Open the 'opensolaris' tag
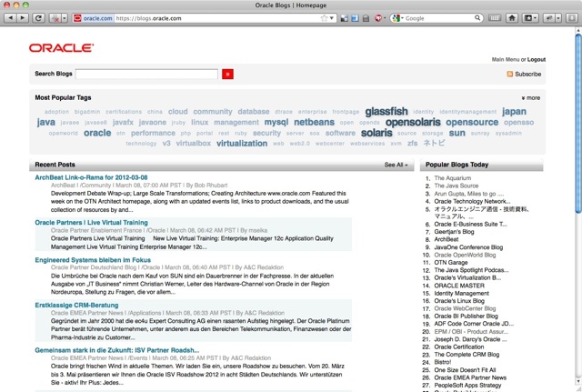582x392 pixels. pos(413,122)
